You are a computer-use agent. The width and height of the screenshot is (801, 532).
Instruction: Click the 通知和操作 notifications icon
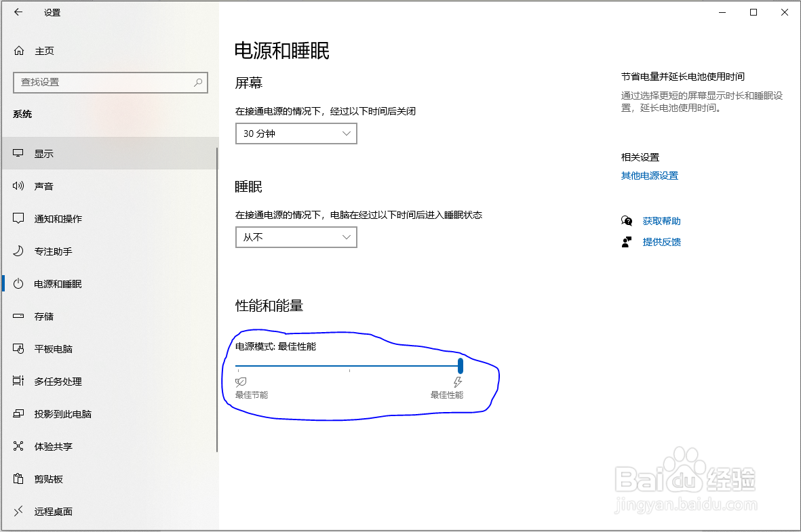(x=18, y=218)
